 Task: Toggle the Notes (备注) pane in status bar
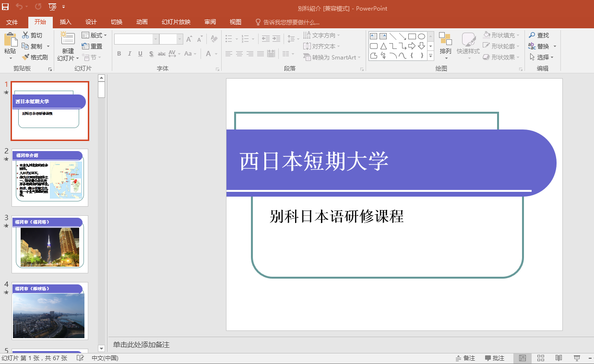(x=465, y=358)
